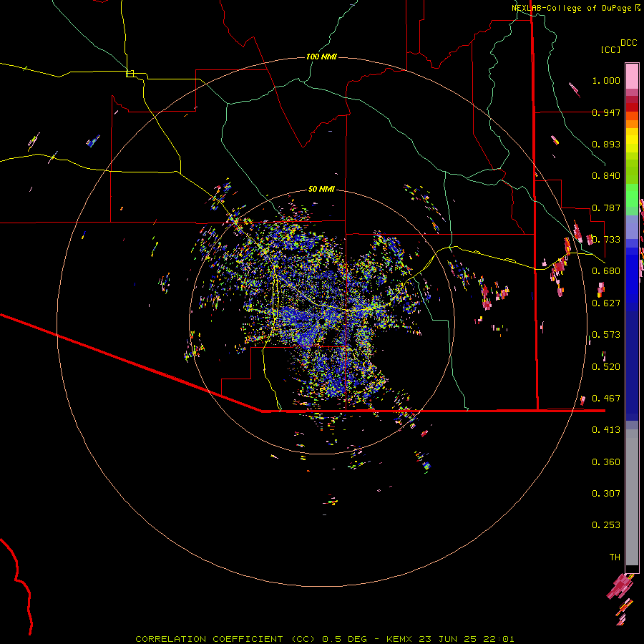This screenshot has height=644, width=644.
Task: Pick the lavender color bar segment near 0.733
Action: [x=632, y=227]
